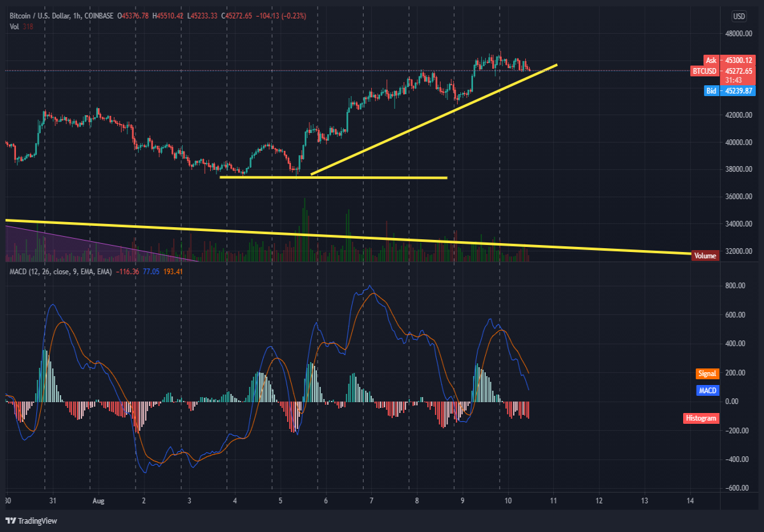The height and width of the screenshot is (532, 764).
Task: Click the 14 date on time axis
Action: click(690, 500)
